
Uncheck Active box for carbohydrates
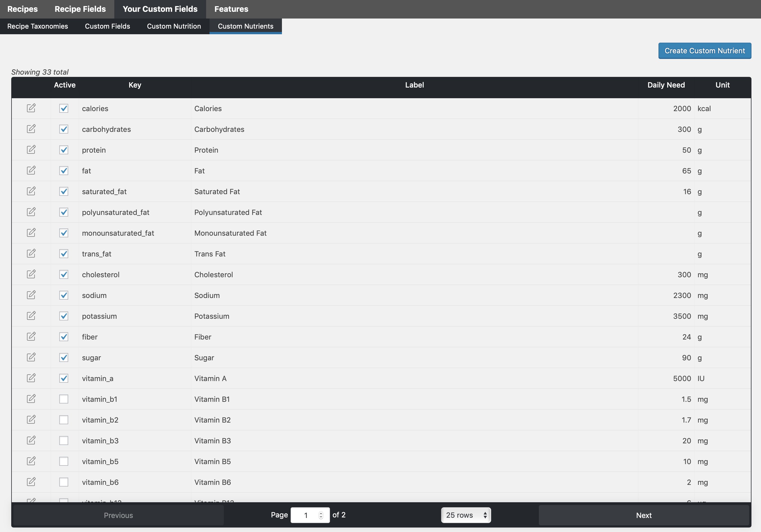pos(64,129)
